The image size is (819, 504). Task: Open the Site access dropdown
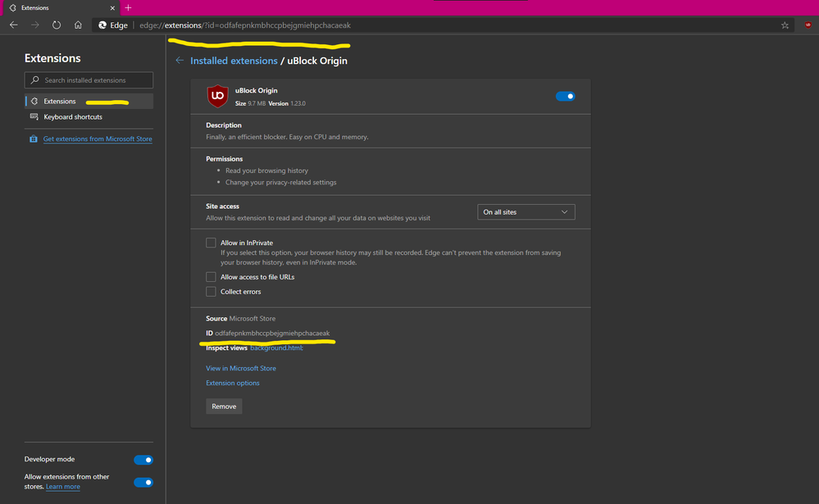(x=526, y=212)
